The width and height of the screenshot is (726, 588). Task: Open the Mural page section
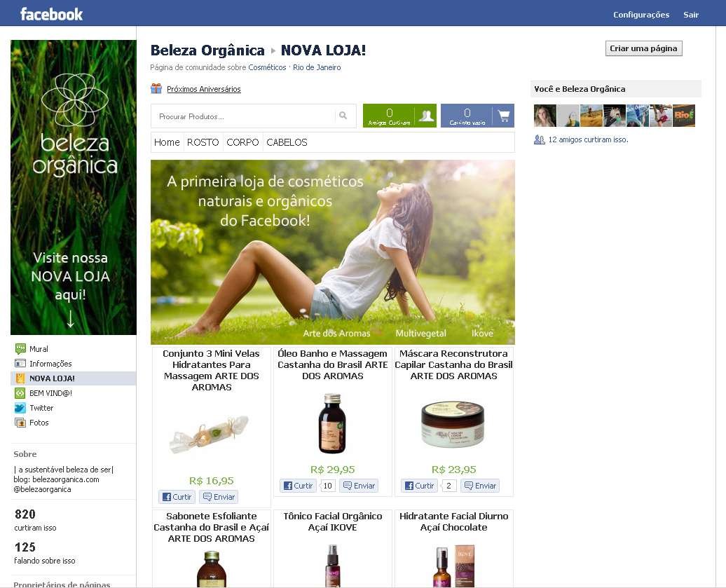[x=39, y=348]
